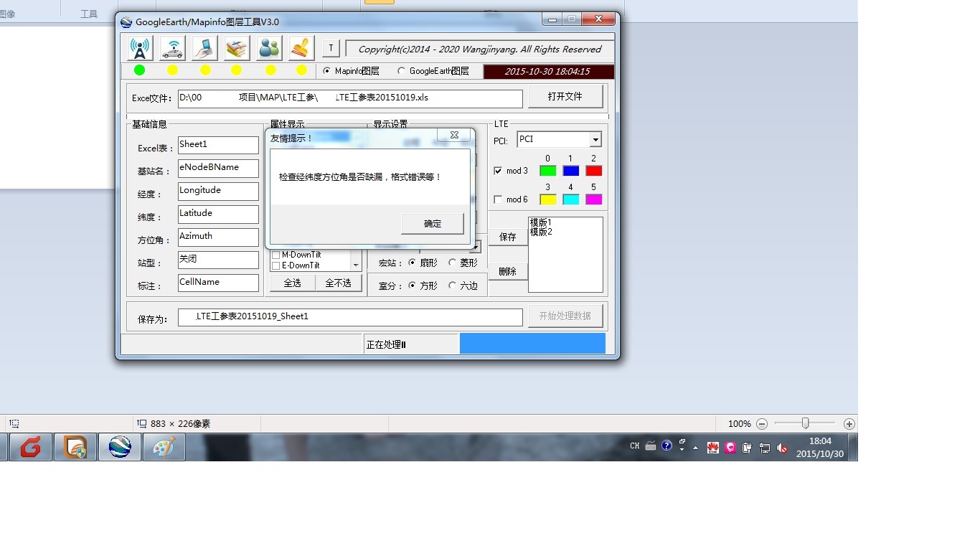This screenshot has height=551, width=980.
Task: Click the yellow color swatch under 3
Action: [548, 199]
